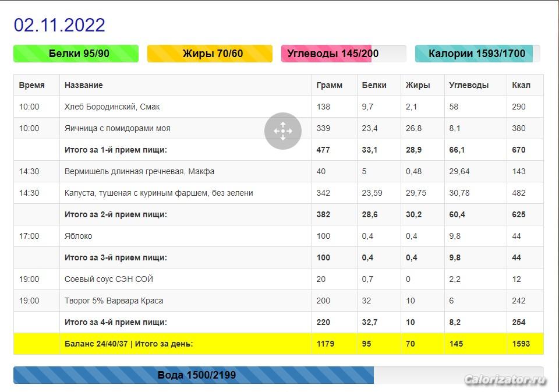Select the Хлеб Бородинский, Смак row
Screen dimensions: 559x392
tap(112, 107)
